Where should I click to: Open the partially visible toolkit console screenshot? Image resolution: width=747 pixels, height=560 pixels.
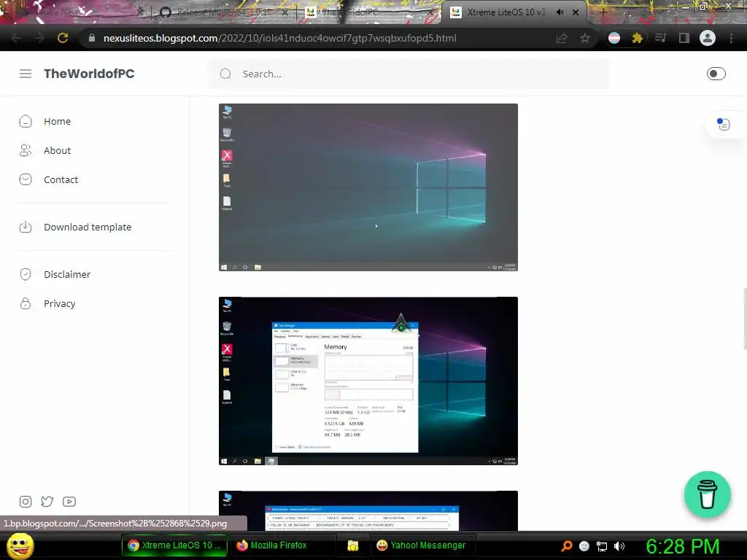(x=368, y=510)
